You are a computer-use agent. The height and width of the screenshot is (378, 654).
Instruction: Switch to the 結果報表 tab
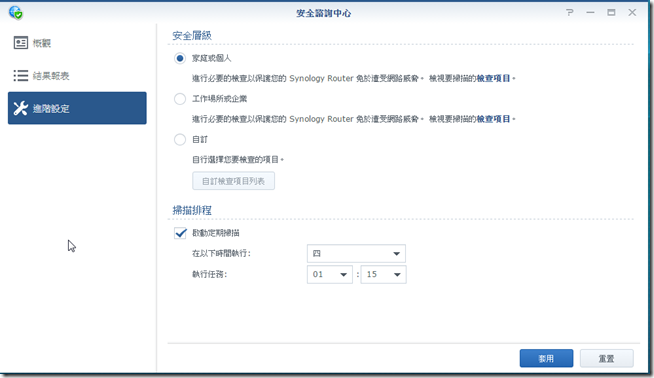[77, 76]
